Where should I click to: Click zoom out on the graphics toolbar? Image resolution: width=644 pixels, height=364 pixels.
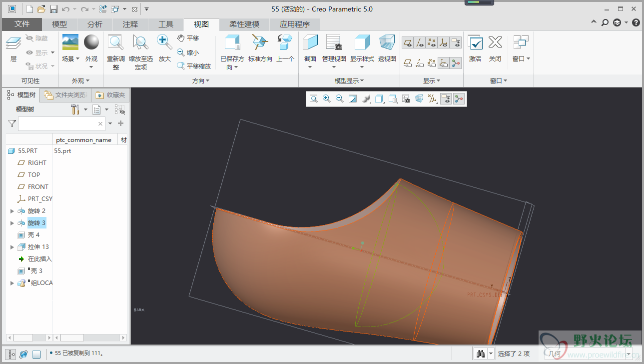[340, 99]
